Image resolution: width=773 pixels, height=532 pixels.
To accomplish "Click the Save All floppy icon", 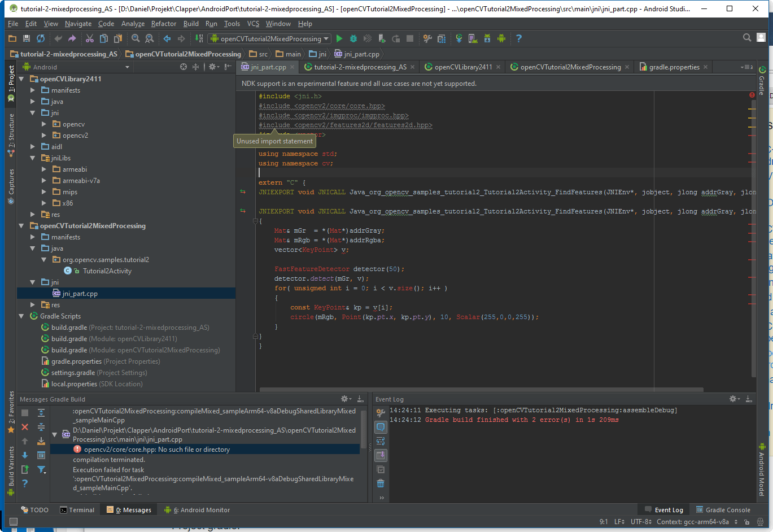I will pyautogui.click(x=27, y=38).
